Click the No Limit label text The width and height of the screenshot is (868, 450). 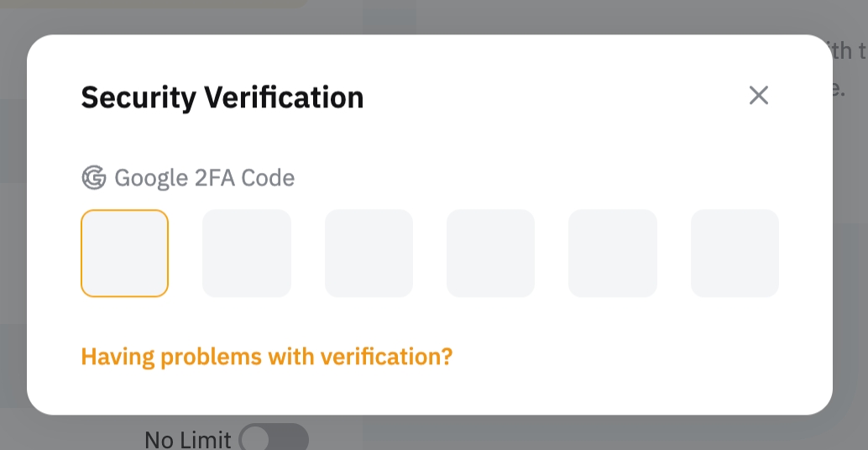188,440
